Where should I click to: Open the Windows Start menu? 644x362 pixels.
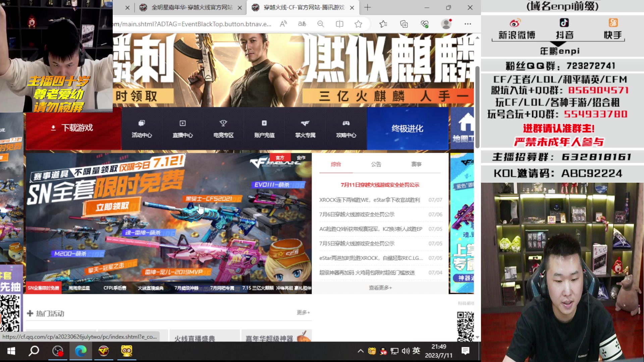tap(11, 351)
